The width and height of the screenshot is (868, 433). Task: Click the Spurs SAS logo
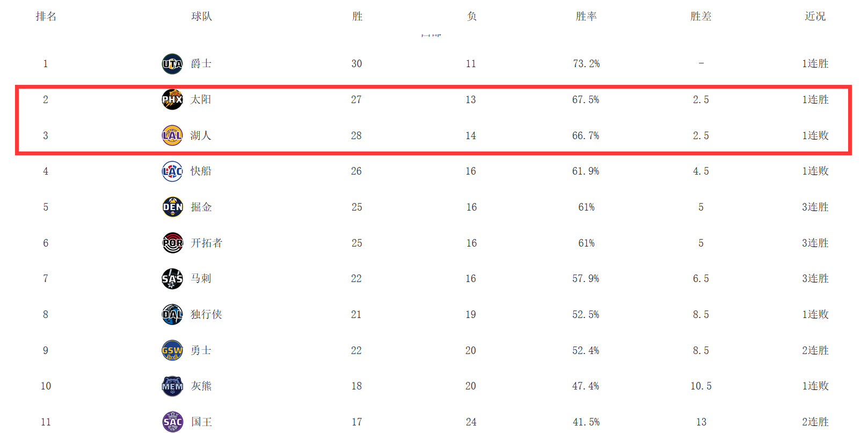coord(172,279)
